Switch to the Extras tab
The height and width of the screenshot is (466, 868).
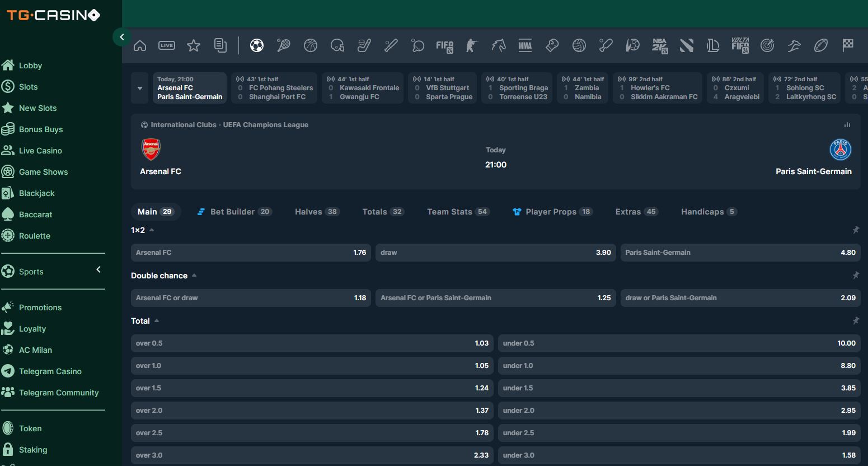[x=636, y=212]
